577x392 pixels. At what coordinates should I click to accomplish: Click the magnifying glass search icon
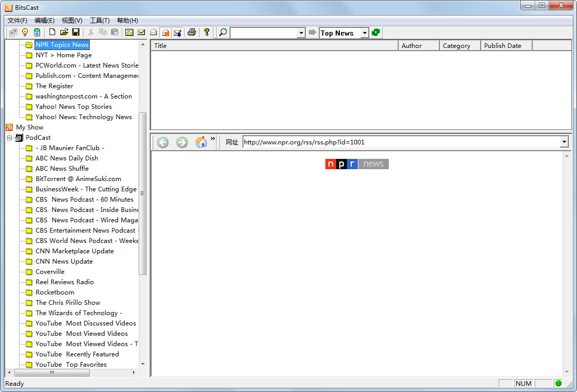[223, 32]
